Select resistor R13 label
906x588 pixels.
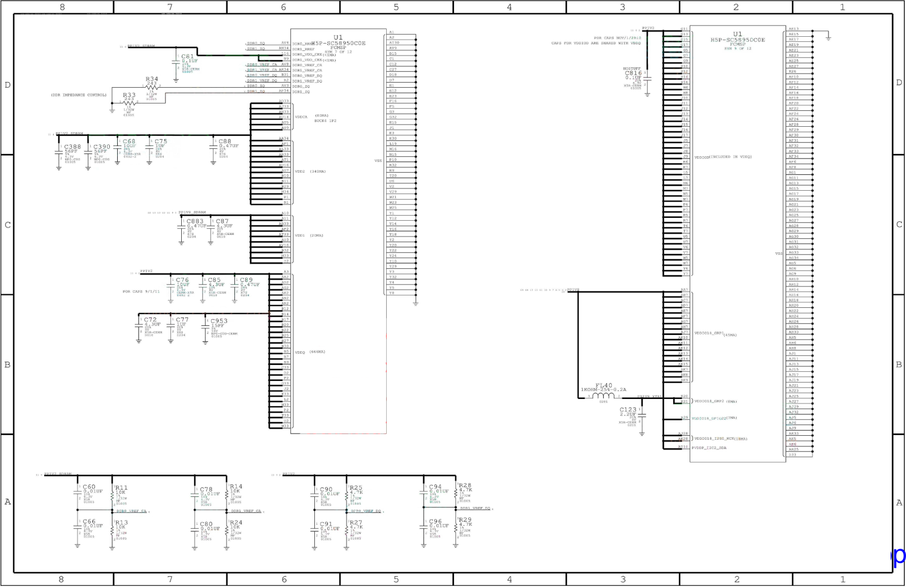121,523
